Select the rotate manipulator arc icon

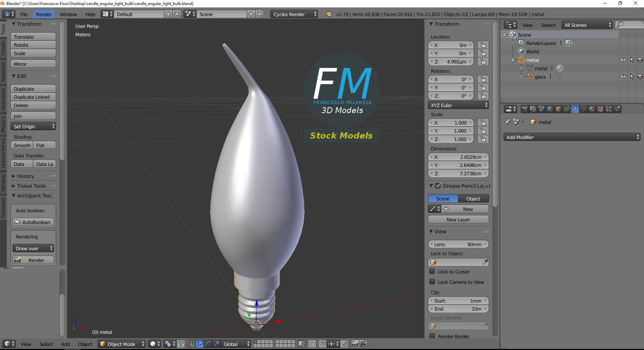coord(208,344)
